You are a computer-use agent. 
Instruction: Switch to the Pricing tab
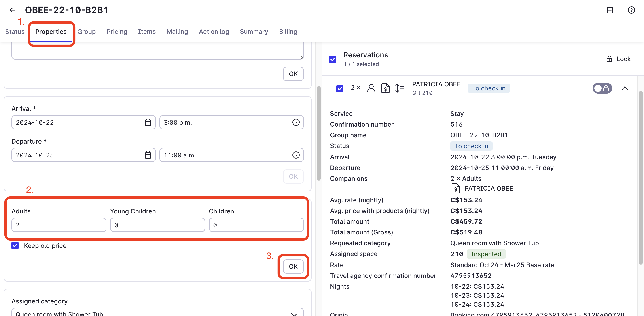pos(117,32)
